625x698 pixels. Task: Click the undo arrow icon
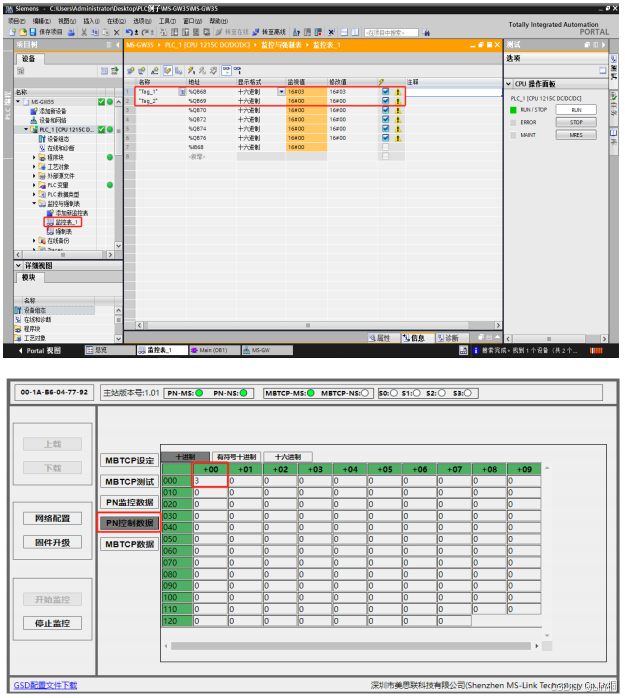pyautogui.click(x=129, y=32)
